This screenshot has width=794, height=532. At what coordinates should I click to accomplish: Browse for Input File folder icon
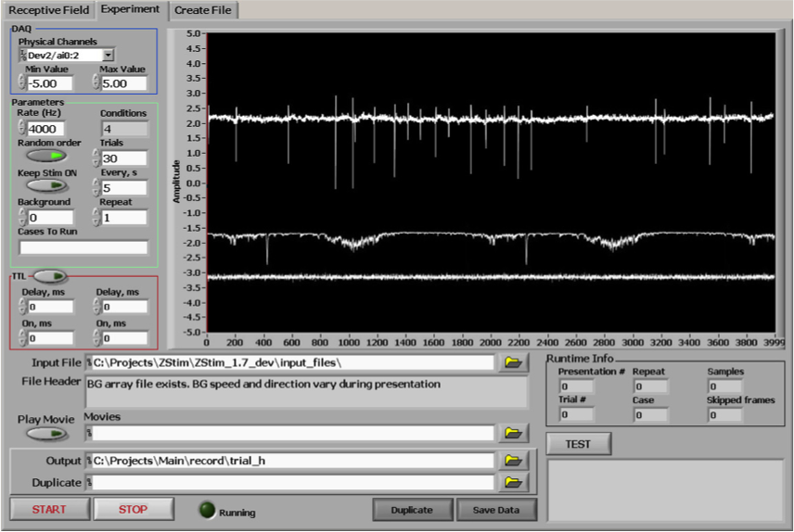(x=511, y=362)
